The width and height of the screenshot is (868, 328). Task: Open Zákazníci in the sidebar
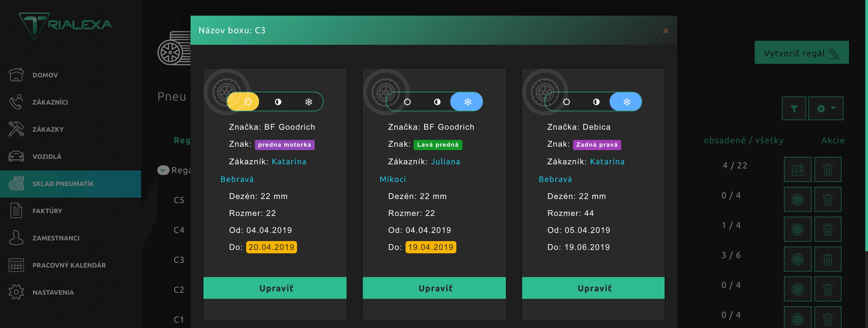(x=50, y=102)
